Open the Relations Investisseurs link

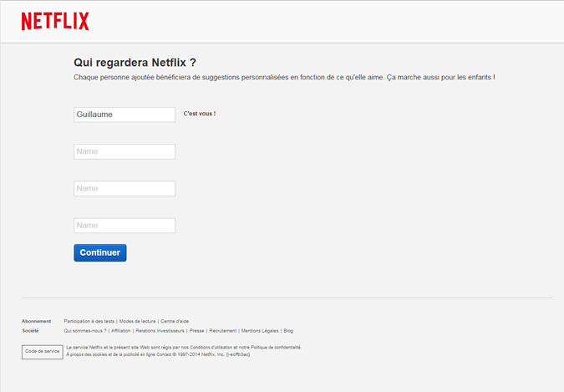coord(160,331)
